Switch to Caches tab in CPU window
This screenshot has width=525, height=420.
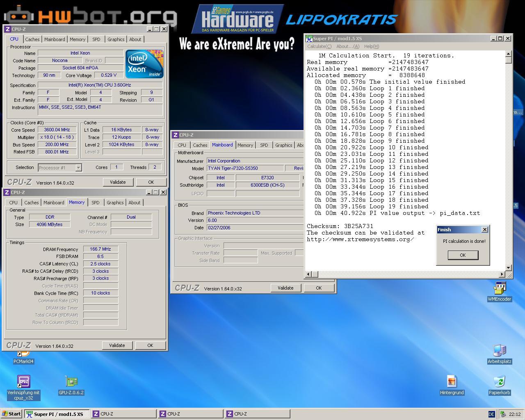(x=32, y=39)
